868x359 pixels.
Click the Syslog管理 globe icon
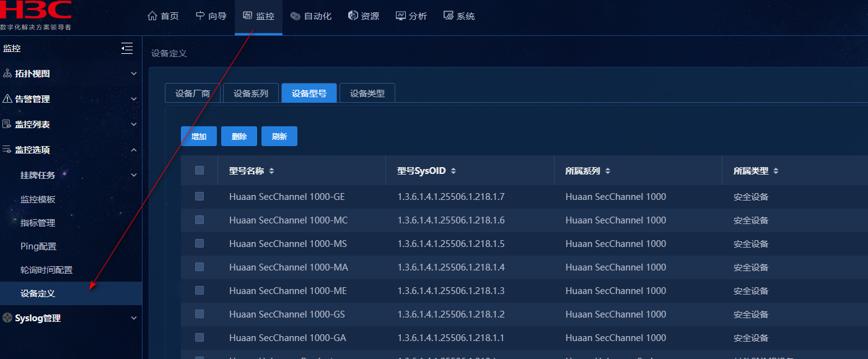coord(7,318)
